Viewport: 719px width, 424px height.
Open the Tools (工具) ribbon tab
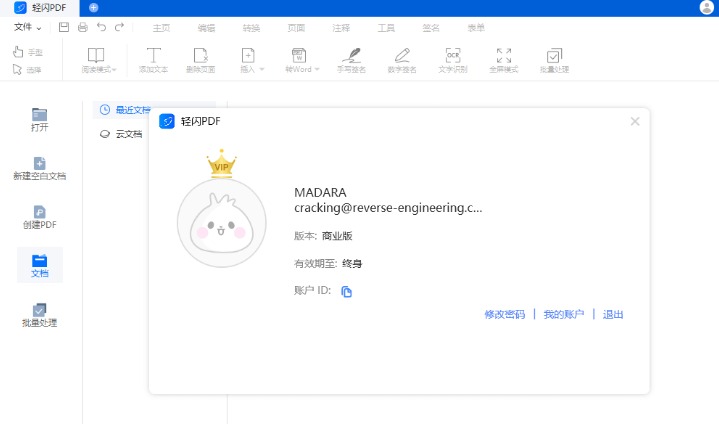point(386,28)
